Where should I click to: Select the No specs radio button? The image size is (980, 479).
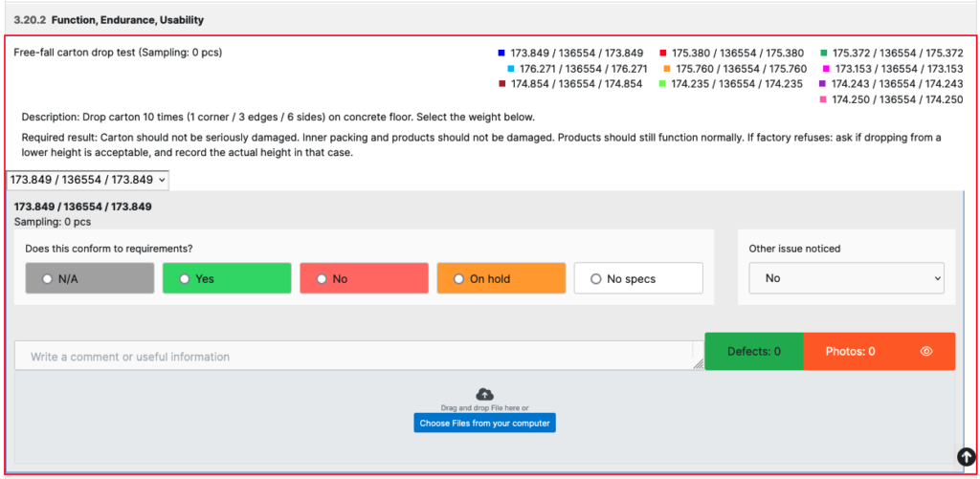click(x=595, y=279)
